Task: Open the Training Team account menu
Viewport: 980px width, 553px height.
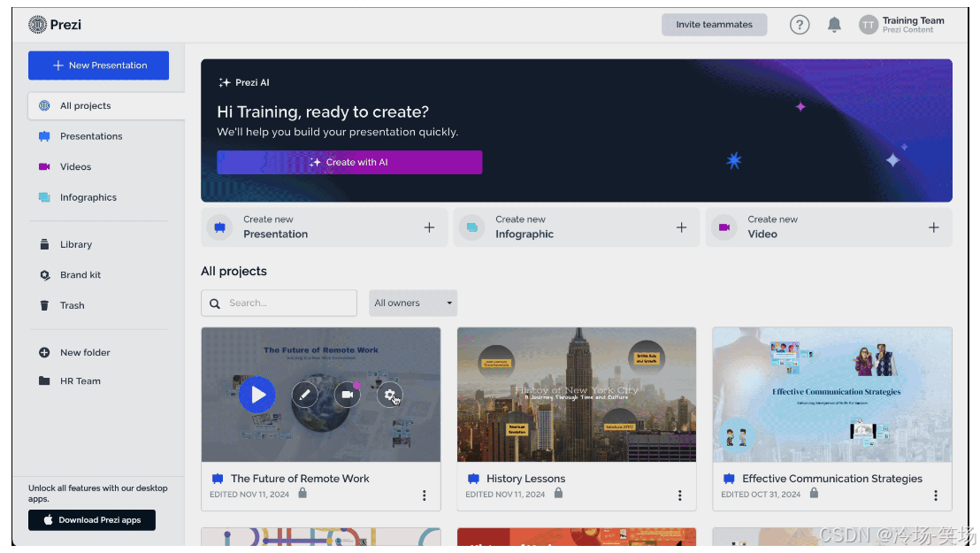Action: click(902, 25)
